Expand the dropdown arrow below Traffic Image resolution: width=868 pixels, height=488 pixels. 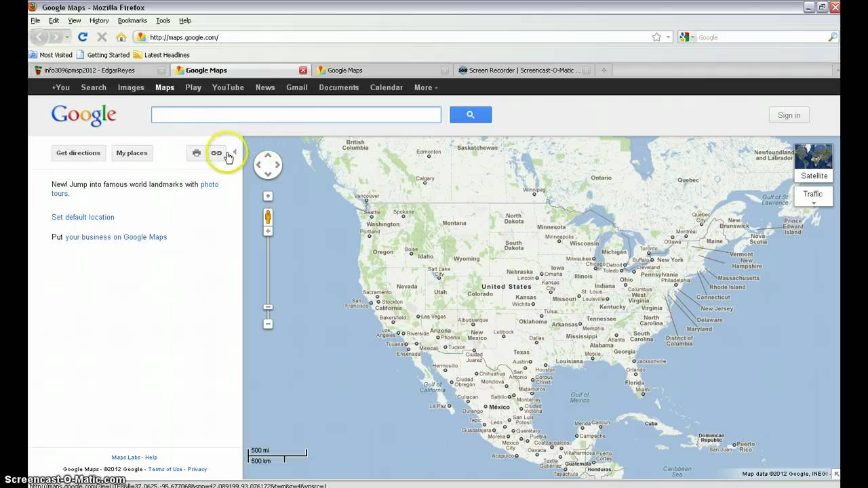814,203
